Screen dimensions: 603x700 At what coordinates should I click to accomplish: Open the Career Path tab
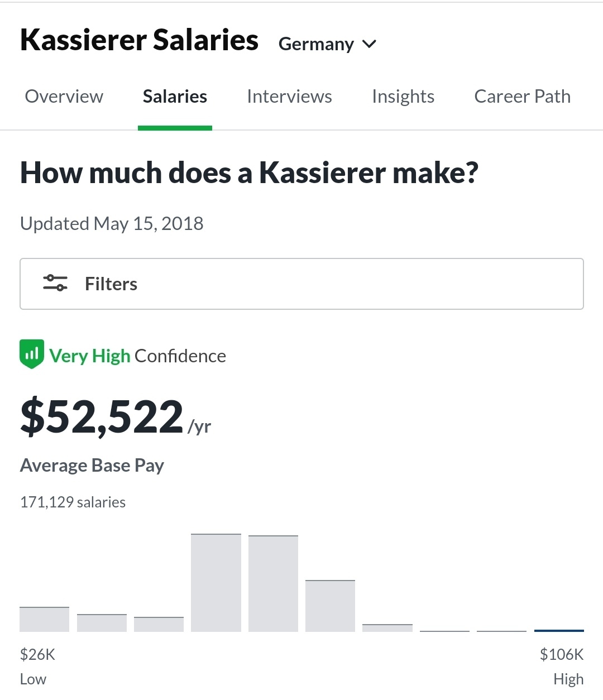click(522, 97)
